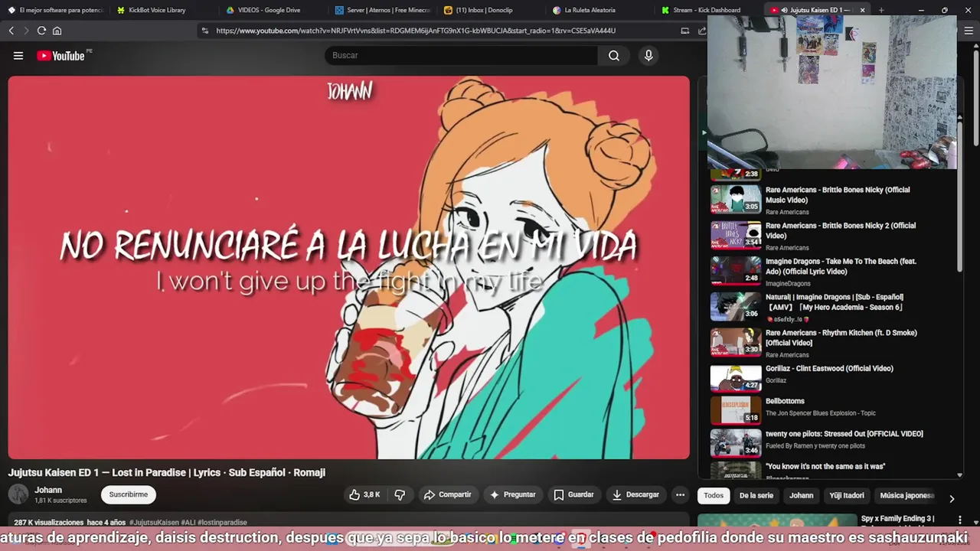Dislike the video with thumbs down
The image size is (980, 551).
(x=400, y=495)
